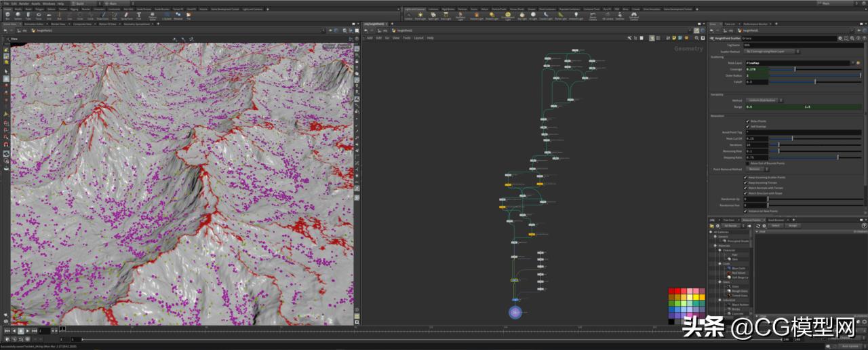Click the Camera shelf tool
Viewport: 868px width, 350px height.
click(x=408, y=16)
